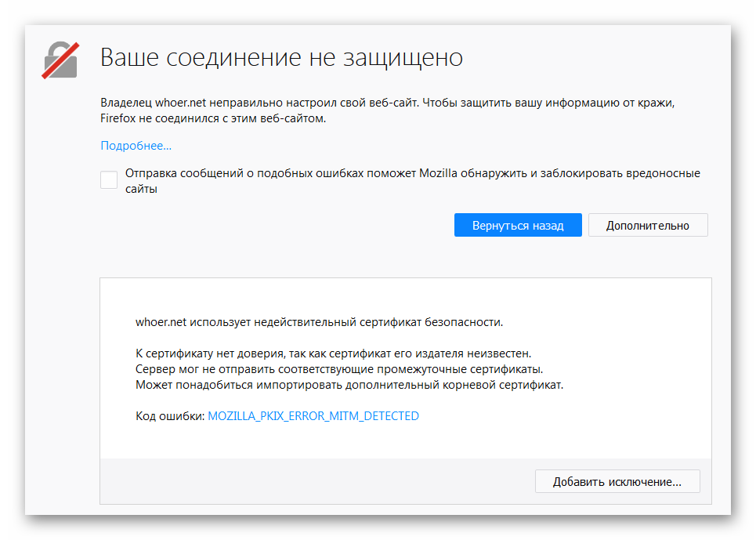
Task: Click the "Добавить исключение…" button
Action: pyautogui.click(x=617, y=482)
